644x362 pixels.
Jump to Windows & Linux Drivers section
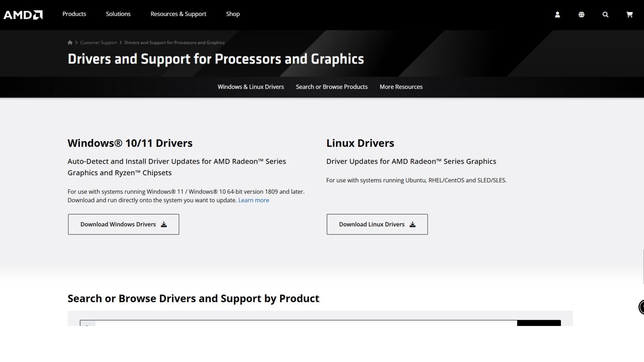click(251, 87)
